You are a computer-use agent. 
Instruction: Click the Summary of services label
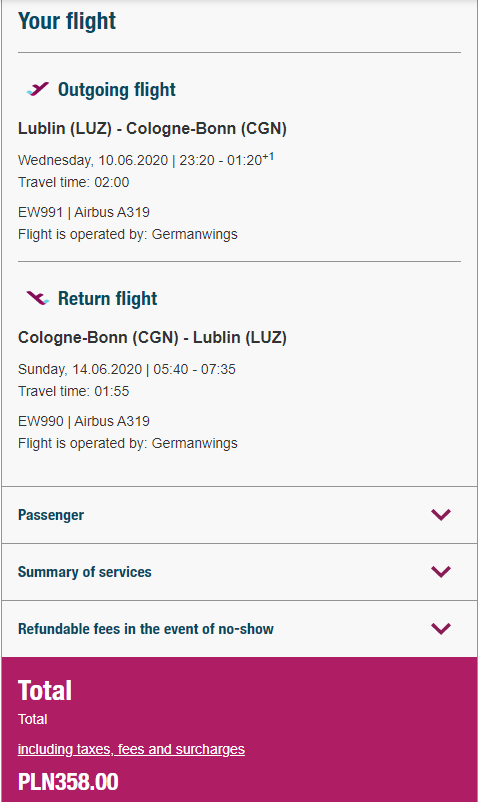[84, 572]
